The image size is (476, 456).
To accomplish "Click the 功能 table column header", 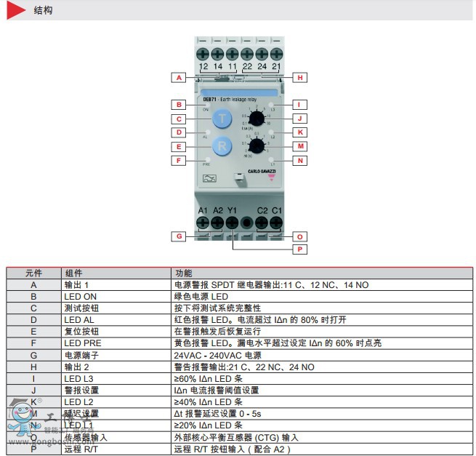I will [x=183, y=273].
